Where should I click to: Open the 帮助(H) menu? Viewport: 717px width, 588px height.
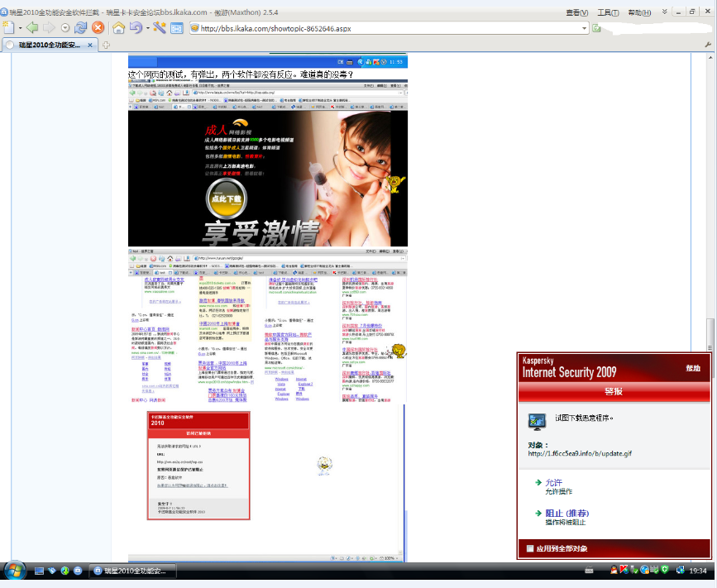[639, 12]
